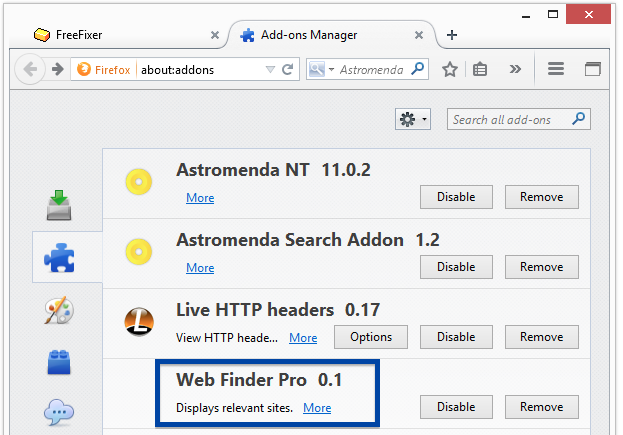Select the Web Finder Pro 0.1 title

(259, 380)
